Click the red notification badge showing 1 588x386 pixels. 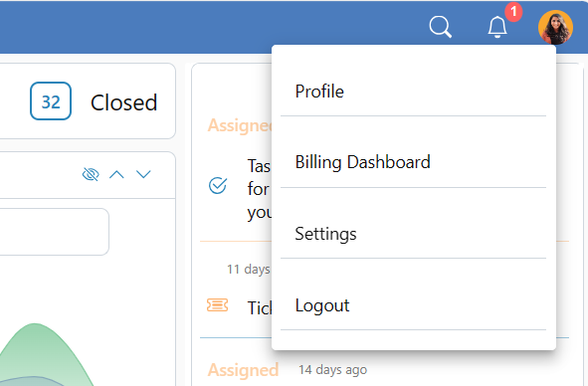click(513, 12)
